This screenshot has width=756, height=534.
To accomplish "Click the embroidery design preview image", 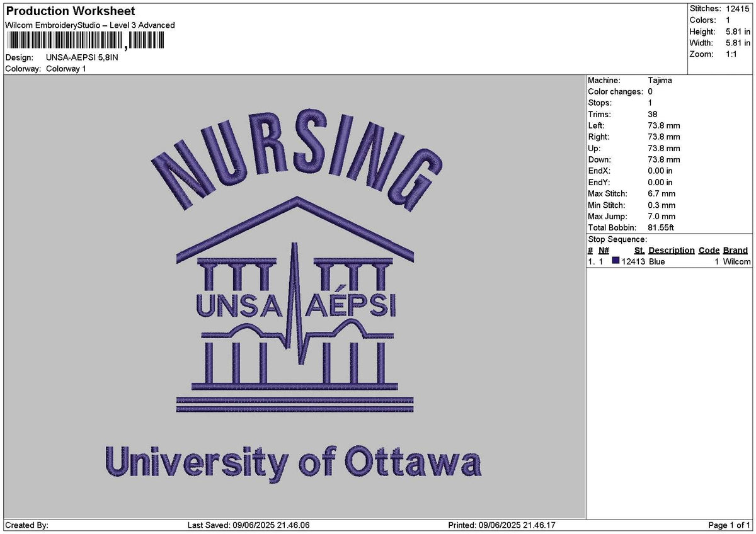I will coord(295,297).
